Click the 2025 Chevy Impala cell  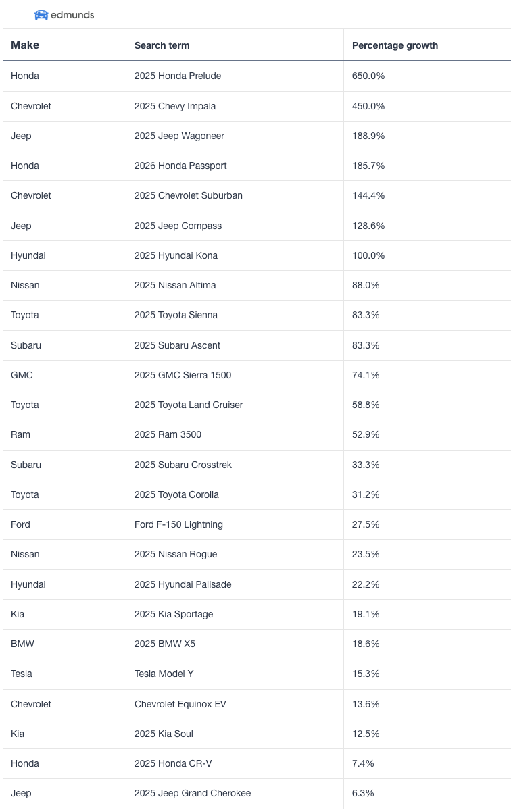(175, 106)
